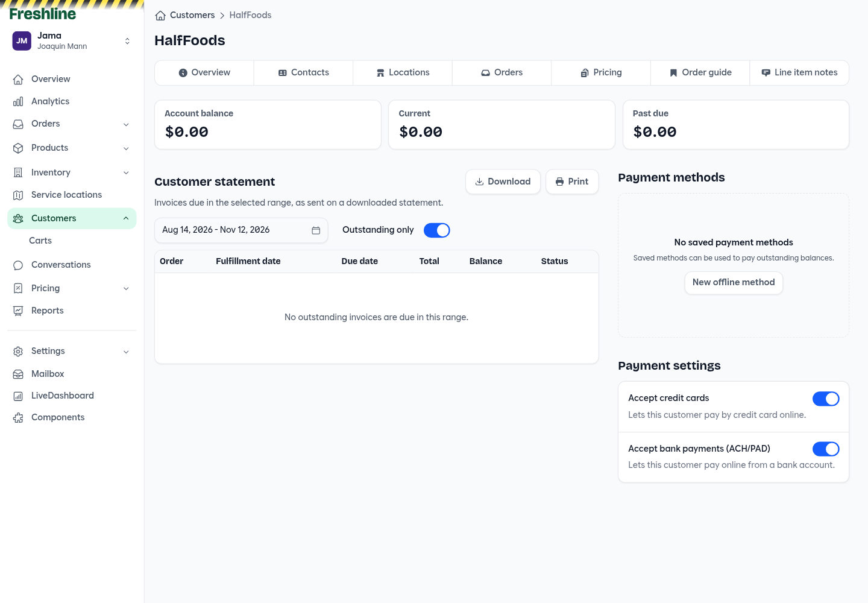Click New offline method button

tap(734, 283)
